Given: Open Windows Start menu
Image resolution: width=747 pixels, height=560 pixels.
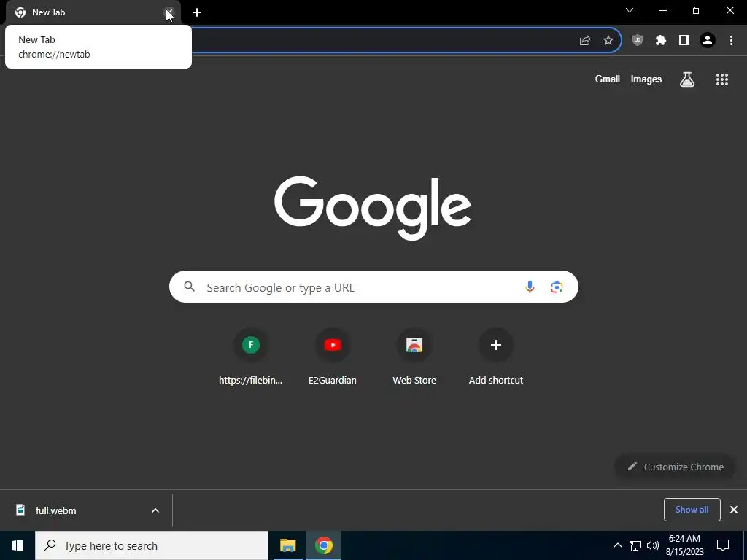Looking at the screenshot, I should tap(18, 545).
